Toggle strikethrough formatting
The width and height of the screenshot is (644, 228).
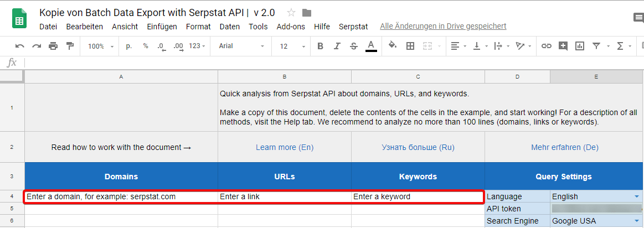pos(354,46)
